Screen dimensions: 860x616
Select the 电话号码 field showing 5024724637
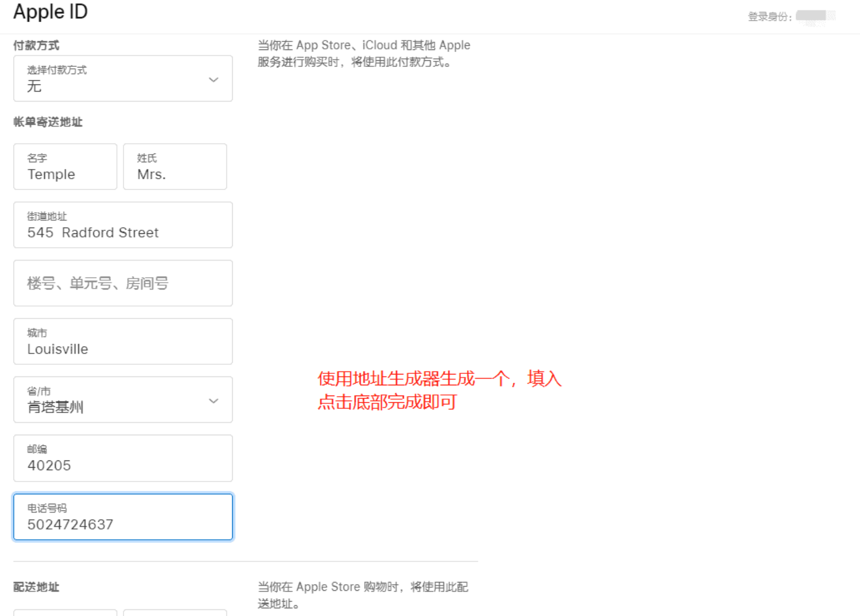[123, 517]
